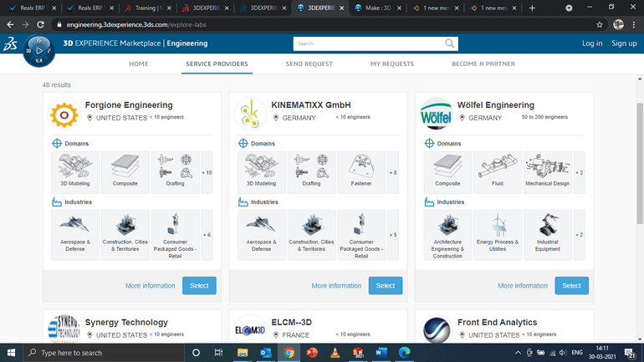Choose Consumer Packaged Goods tile in Forgione card
The height and width of the screenshot is (362, 644).
pos(176,235)
